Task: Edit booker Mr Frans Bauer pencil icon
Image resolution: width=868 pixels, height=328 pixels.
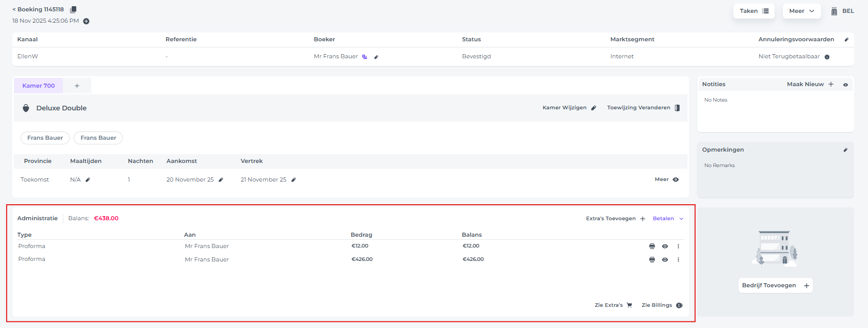Action: click(376, 57)
